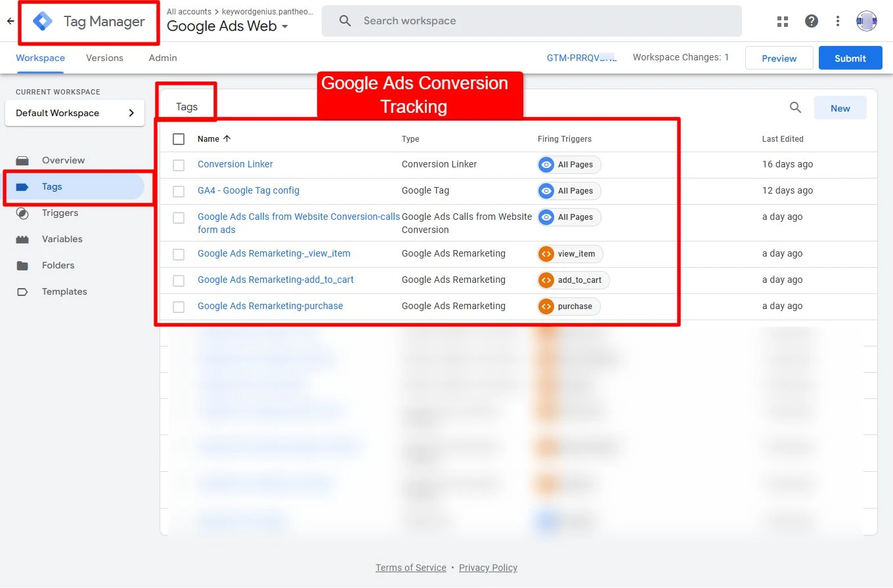Screen dimensions: 893x588
Task: Expand the Default Workspace selector
Action: (x=75, y=113)
